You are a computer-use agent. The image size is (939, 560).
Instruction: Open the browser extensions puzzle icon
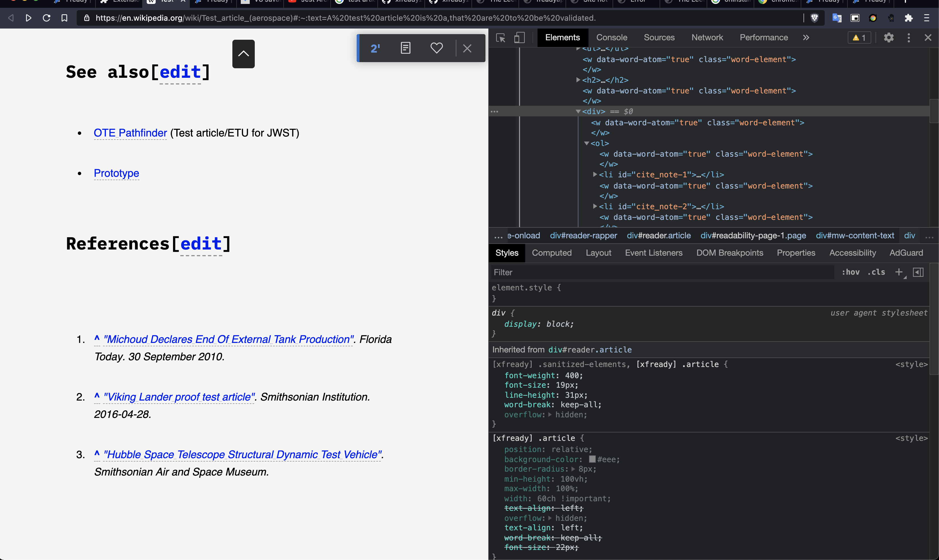[909, 18]
